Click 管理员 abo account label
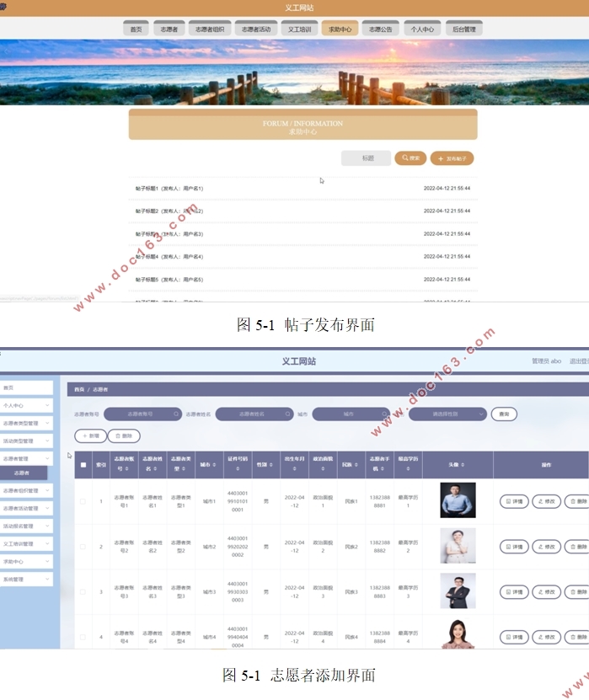 coord(546,361)
